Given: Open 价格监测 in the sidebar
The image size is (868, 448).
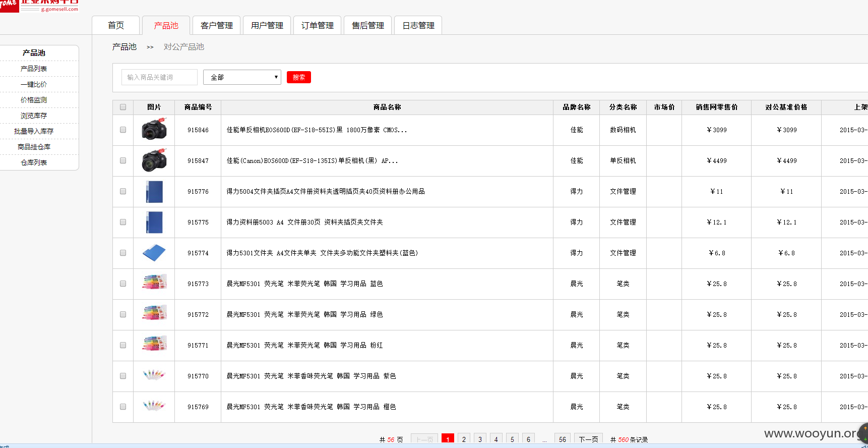Looking at the screenshot, I should click(x=34, y=100).
